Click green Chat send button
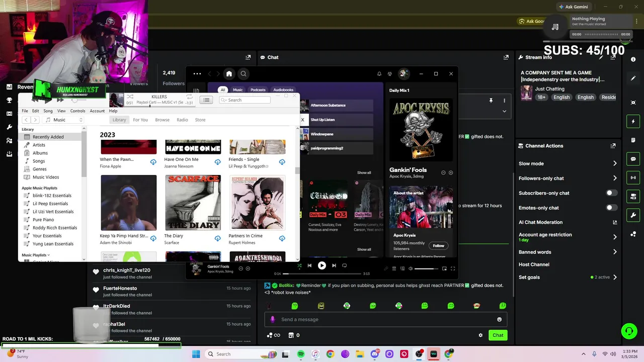Image resolution: width=644 pixels, height=362 pixels. pos(498,335)
